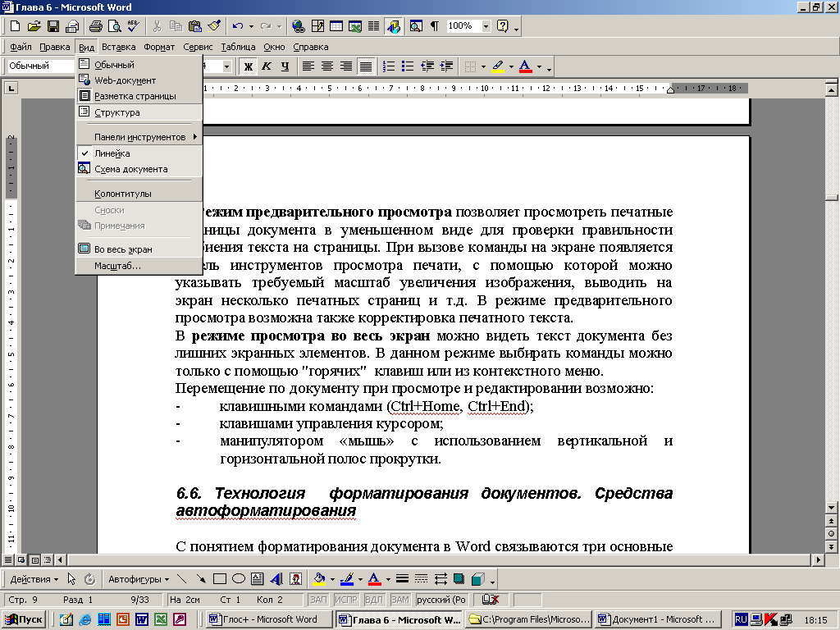Toggle Underline (Ч) formatting
840x630 pixels.
(x=284, y=66)
